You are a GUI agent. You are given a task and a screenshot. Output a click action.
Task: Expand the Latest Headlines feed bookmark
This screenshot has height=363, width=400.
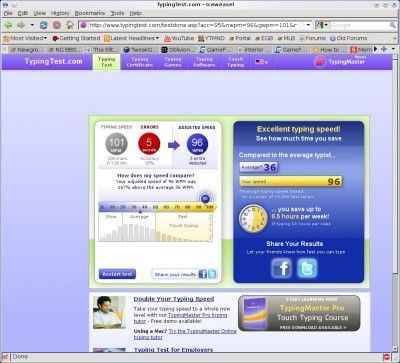click(131, 38)
